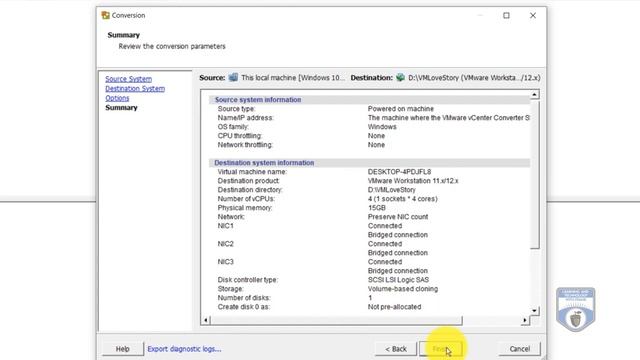
Task: Click the D:\VMLoveStory destination directory value
Action: click(391, 190)
